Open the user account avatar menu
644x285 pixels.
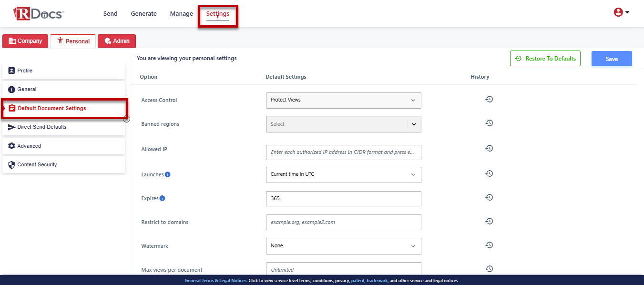(x=621, y=13)
